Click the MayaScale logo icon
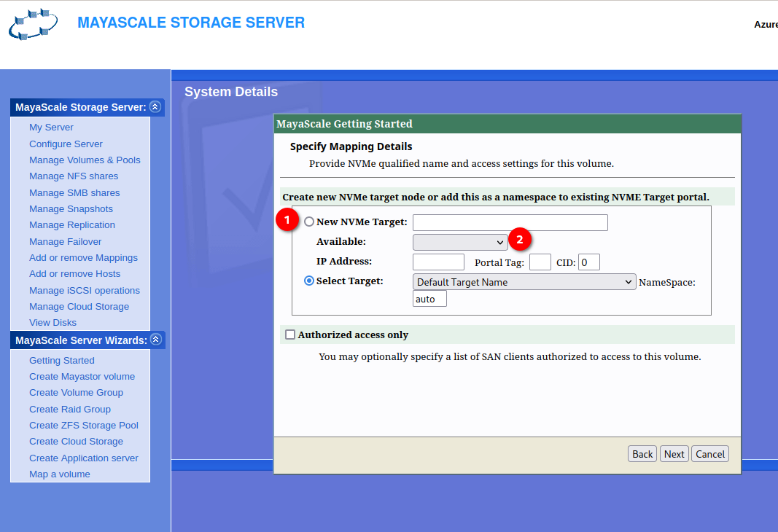 point(33,25)
